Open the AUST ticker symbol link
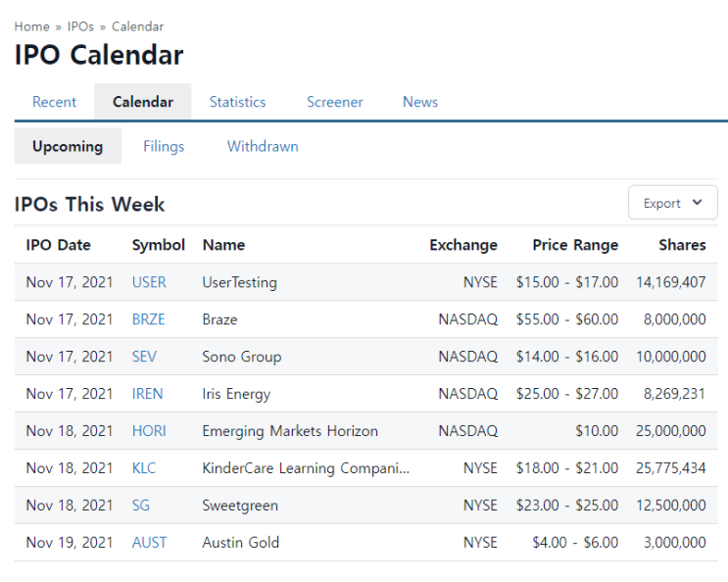The height and width of the screenshot is (582, 728). pos(149,542)
